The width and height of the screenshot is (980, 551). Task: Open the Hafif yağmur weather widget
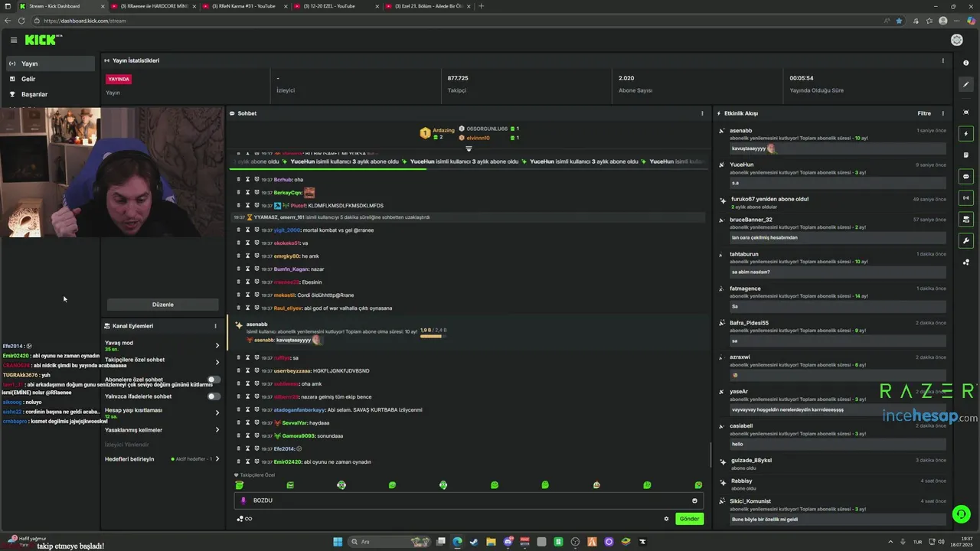(x=25, y=541)
